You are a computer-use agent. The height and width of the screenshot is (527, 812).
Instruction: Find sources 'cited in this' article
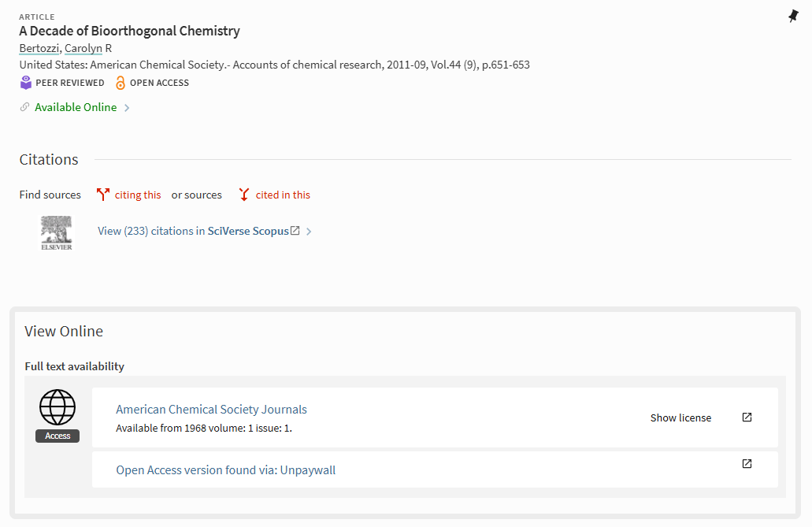[283, 195]
